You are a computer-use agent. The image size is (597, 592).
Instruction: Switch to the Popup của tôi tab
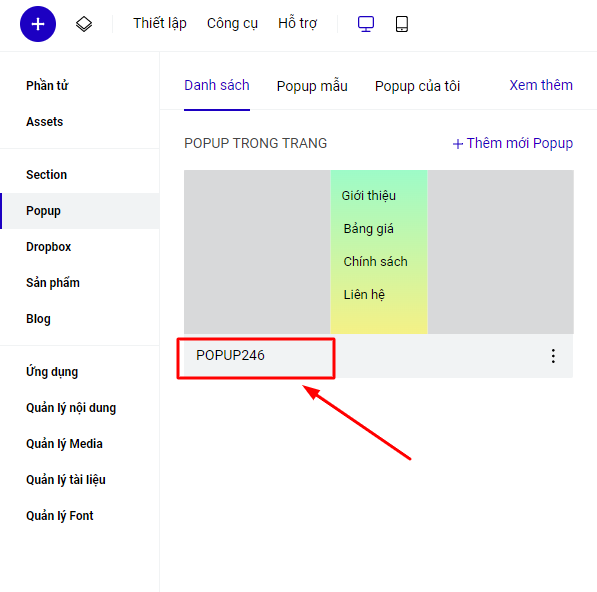coord(417,86)
